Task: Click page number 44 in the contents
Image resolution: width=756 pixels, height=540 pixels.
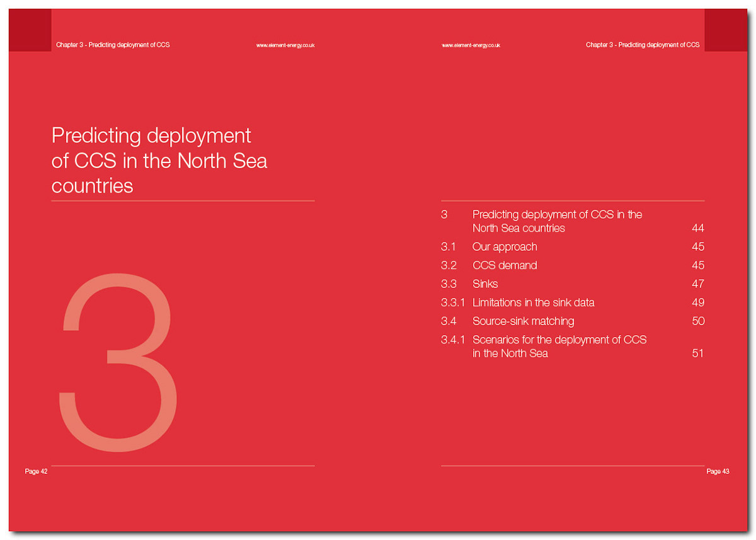Action: pos(697,228)
